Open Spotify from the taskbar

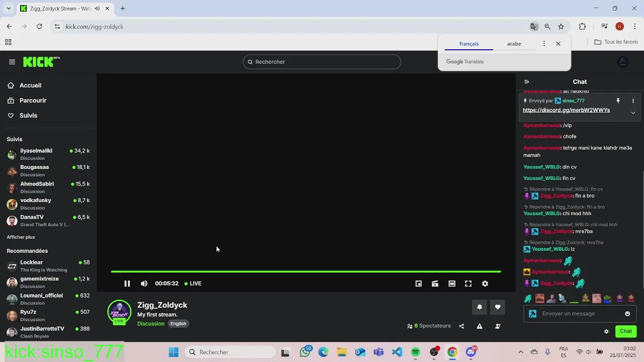point(416,352)
